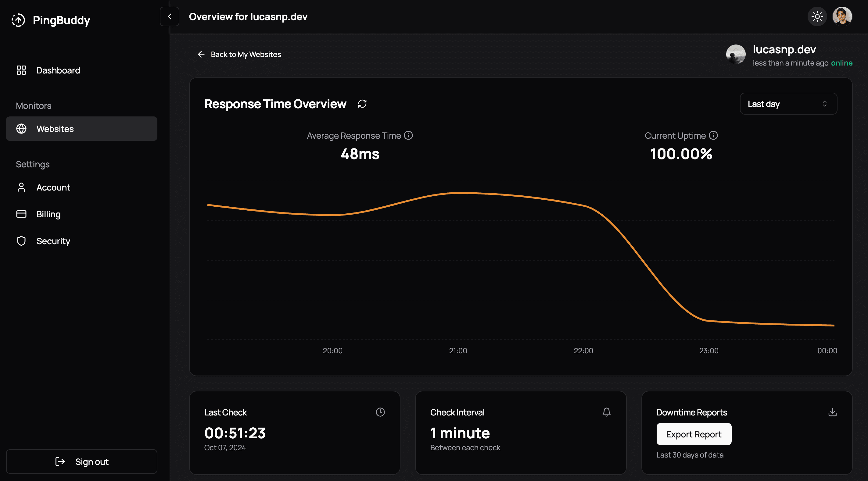Image resolution: width=868 pixels, height=481 pixels.
Task: Click the clock icon in Last Check card
Action: [x=380, y=412]
